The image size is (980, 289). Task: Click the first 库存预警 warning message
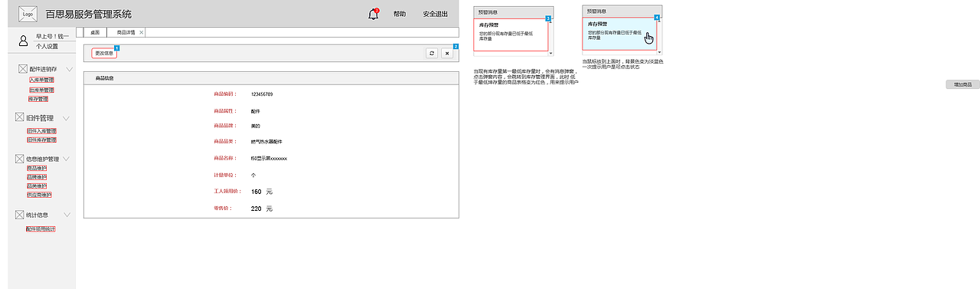511,34
